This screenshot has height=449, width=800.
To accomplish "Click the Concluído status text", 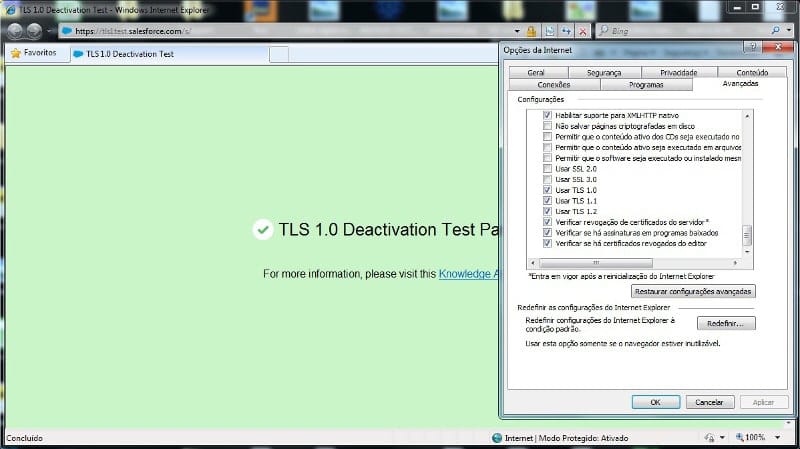I will [24, 438].
